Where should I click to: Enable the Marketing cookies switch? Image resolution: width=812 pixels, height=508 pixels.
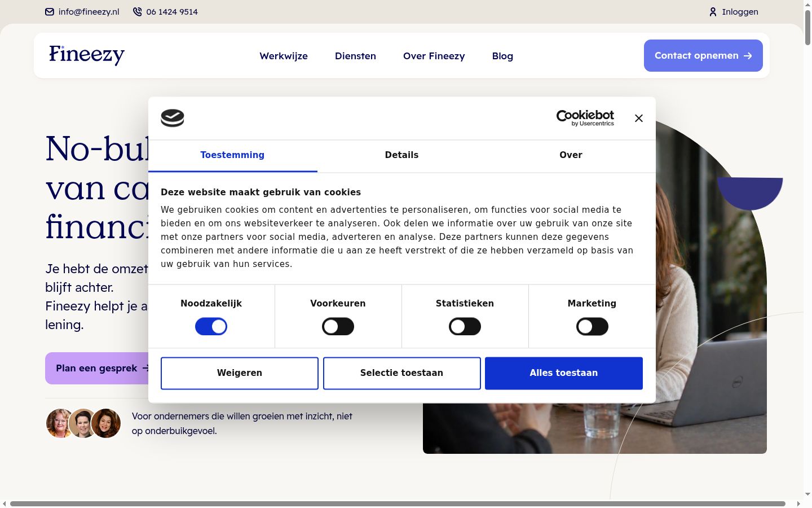tap(592, 326)
